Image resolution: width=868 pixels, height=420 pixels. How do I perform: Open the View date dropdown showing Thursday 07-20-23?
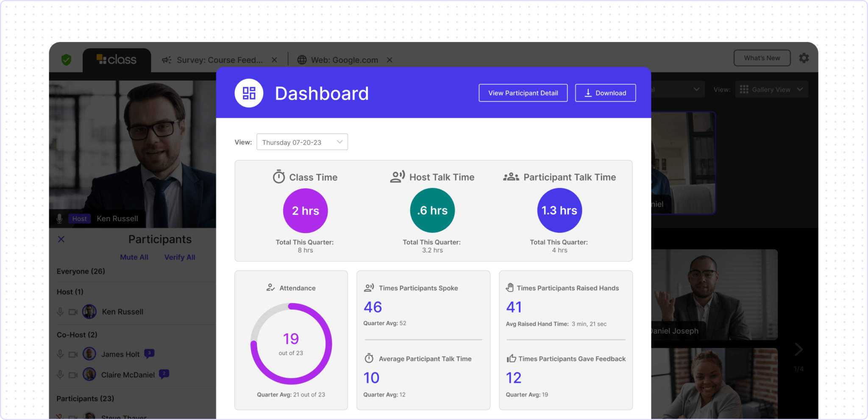(302, 142)
